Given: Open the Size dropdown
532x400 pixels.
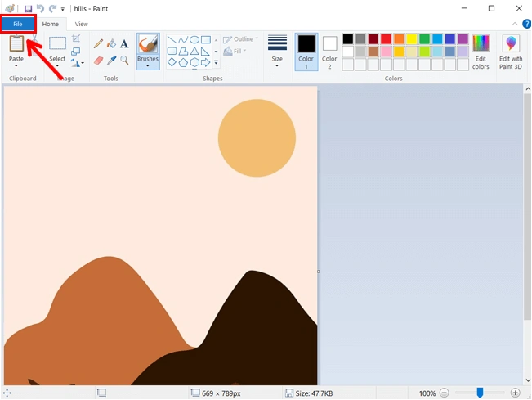Looking at the screenshot, I should (x=277, y=49).
